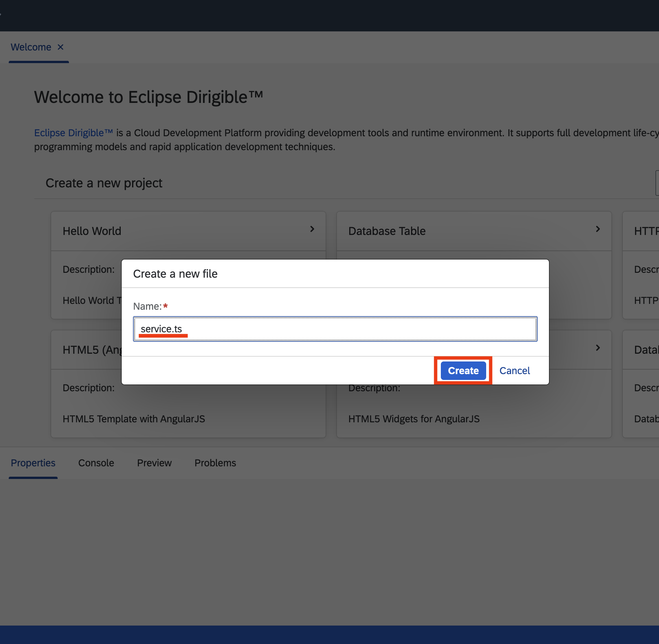Select the Database Table template title

click(x=387, y=231)
